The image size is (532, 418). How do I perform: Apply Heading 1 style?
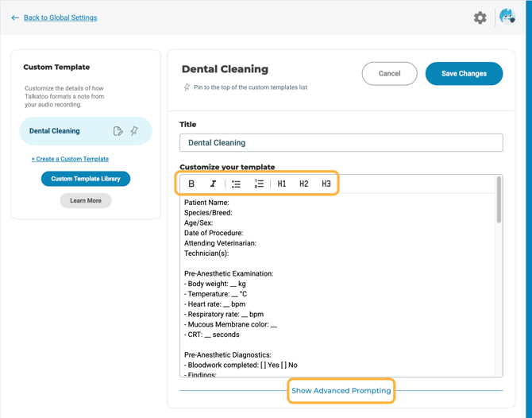tap(282, 184)
